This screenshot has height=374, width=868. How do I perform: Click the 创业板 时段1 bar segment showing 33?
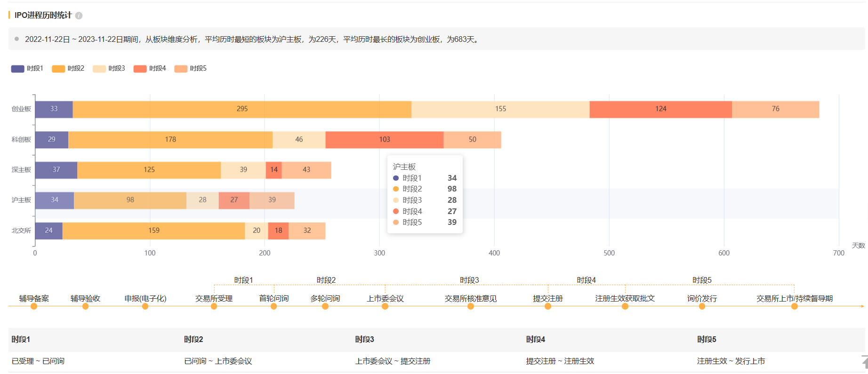tap(54, 109)
